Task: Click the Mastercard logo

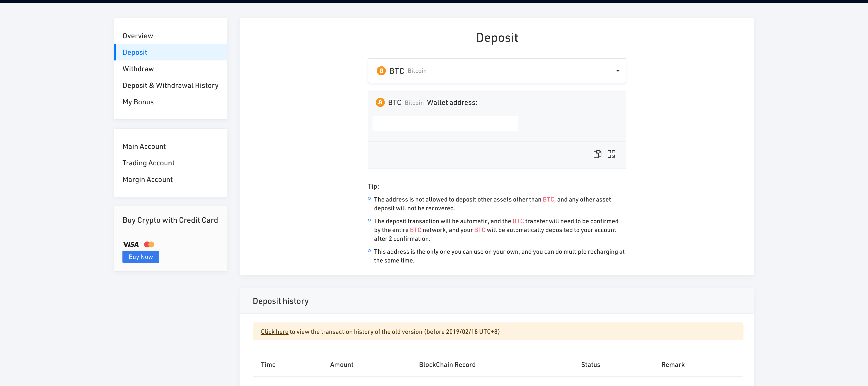Action: pos(149,244)
